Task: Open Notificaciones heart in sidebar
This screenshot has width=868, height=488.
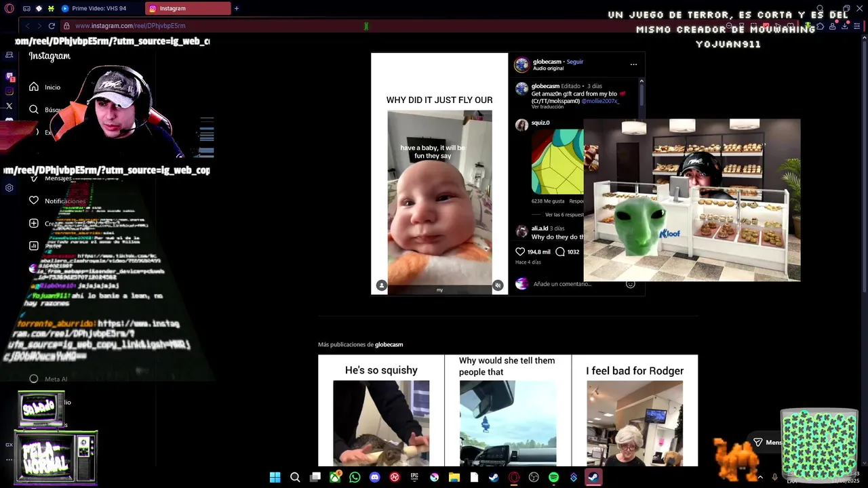Action: pos(34,201)
